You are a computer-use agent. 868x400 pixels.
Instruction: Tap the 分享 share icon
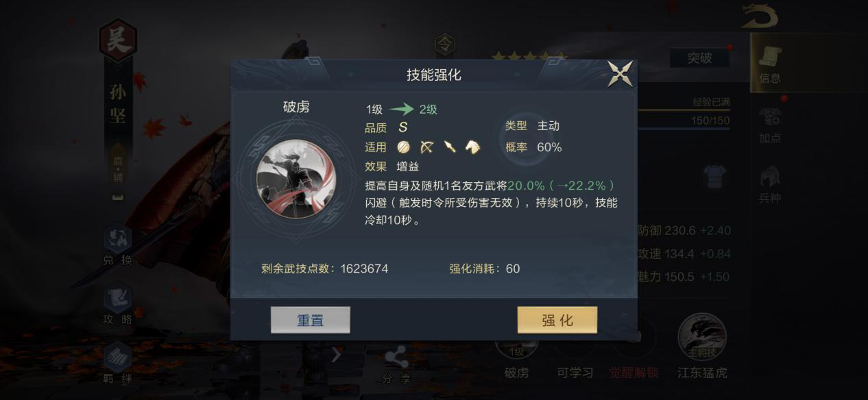[x=396, y=364]
